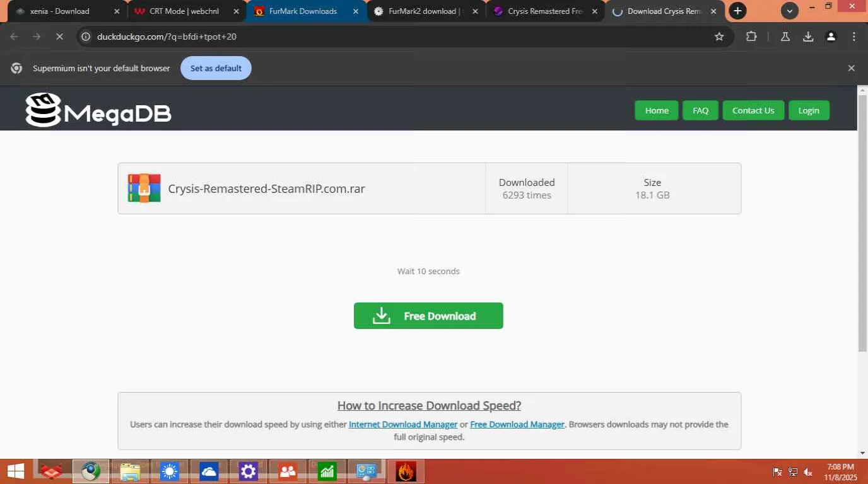Click the Crysis-Remastered-SteamRIP.com.rar file name
The width and height of the screenshot is (868, 484).
[x=266, y=188]
